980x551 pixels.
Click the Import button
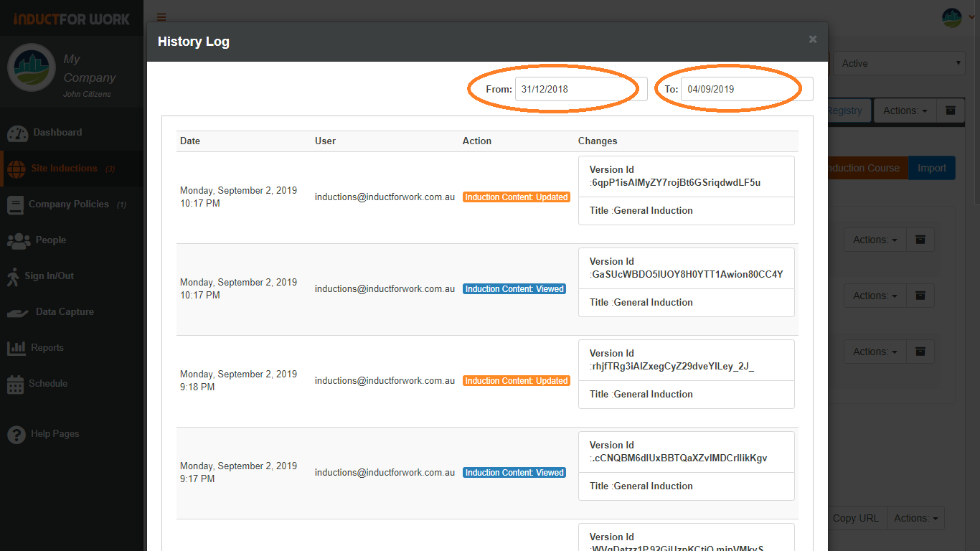click(x=932, y=168)
